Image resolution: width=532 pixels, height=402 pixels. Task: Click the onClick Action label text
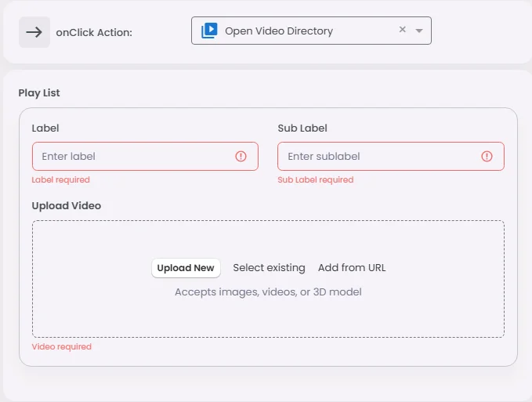(94, 32)
